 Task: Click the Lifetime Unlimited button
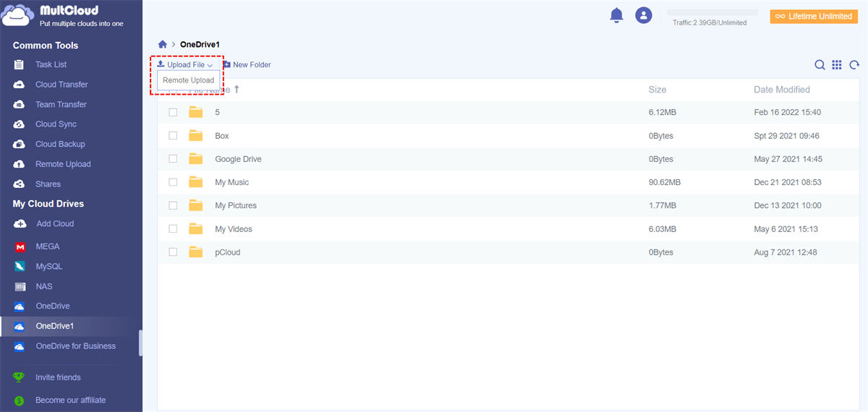(x=814, y=16)
